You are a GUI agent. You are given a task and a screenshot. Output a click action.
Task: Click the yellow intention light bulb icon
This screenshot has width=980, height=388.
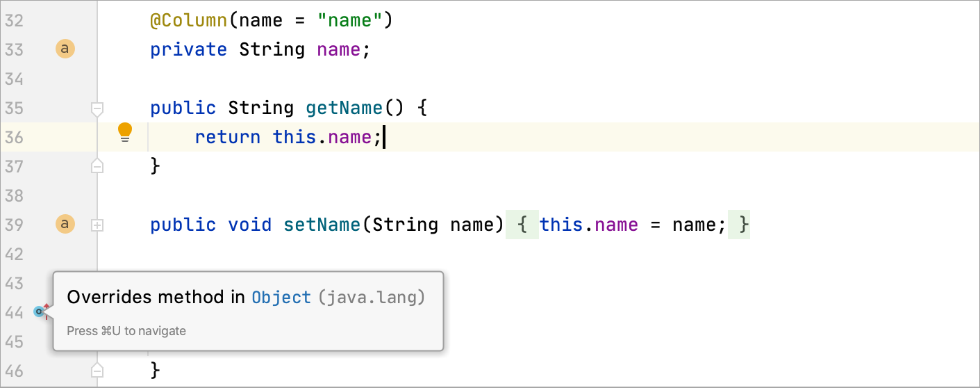tap(125, 131)
